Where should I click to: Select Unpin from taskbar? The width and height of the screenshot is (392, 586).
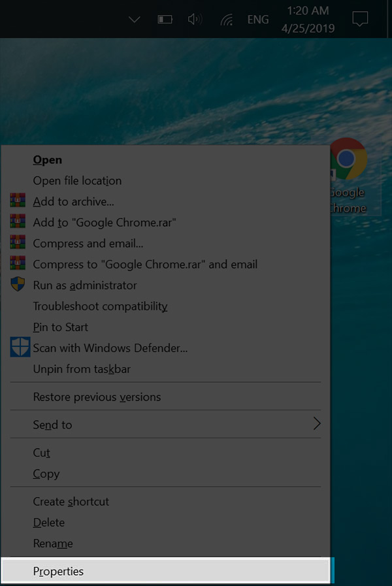coord(165,369)
